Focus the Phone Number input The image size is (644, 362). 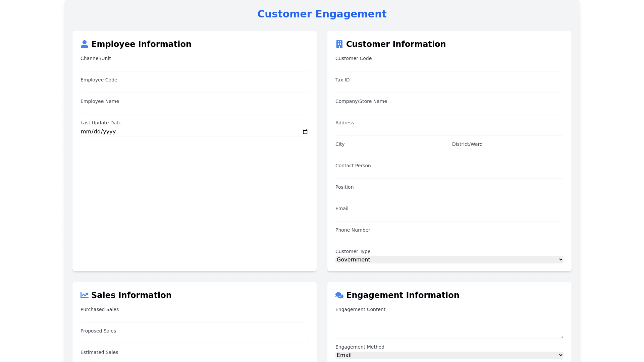(x=449, y=238)
